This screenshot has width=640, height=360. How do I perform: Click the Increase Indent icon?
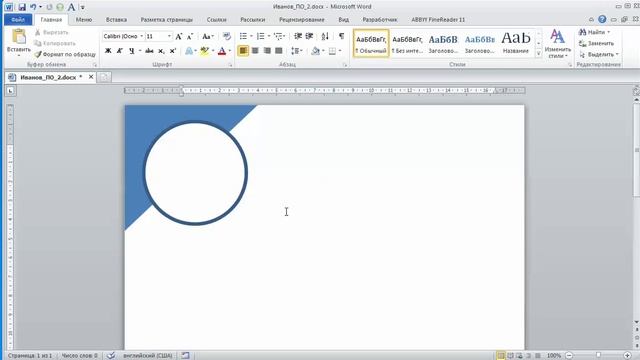(x=309, y=36)
